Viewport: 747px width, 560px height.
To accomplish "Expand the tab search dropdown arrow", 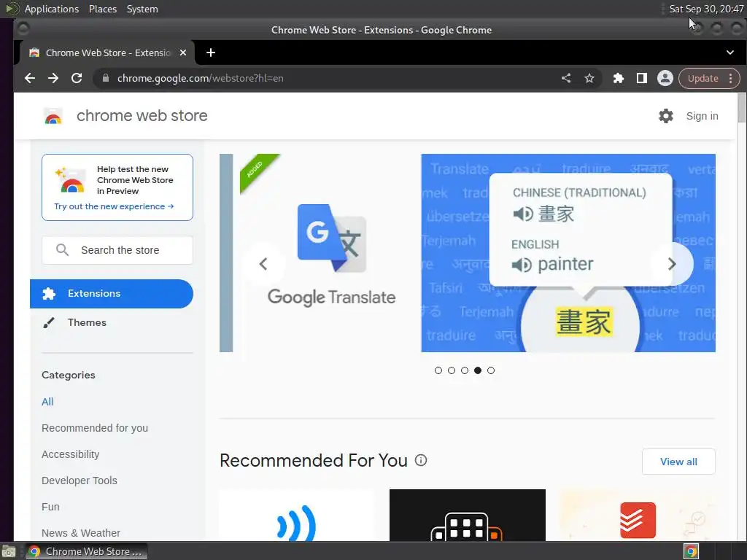I will tap(729, 52).
